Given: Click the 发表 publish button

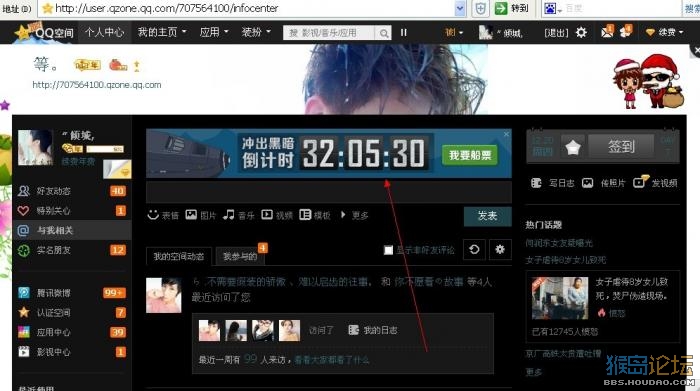Looking at the screenshot, I should click(488, 216).
